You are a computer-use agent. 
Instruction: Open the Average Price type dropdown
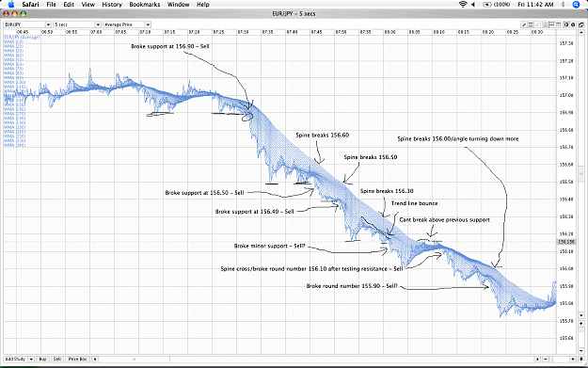pyautogui.click(x=127, y=24)
